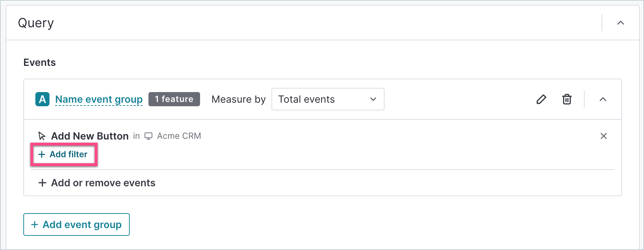Click the Acme CRM app label
This screenshot has height=250, width=644.
[179, 136]
